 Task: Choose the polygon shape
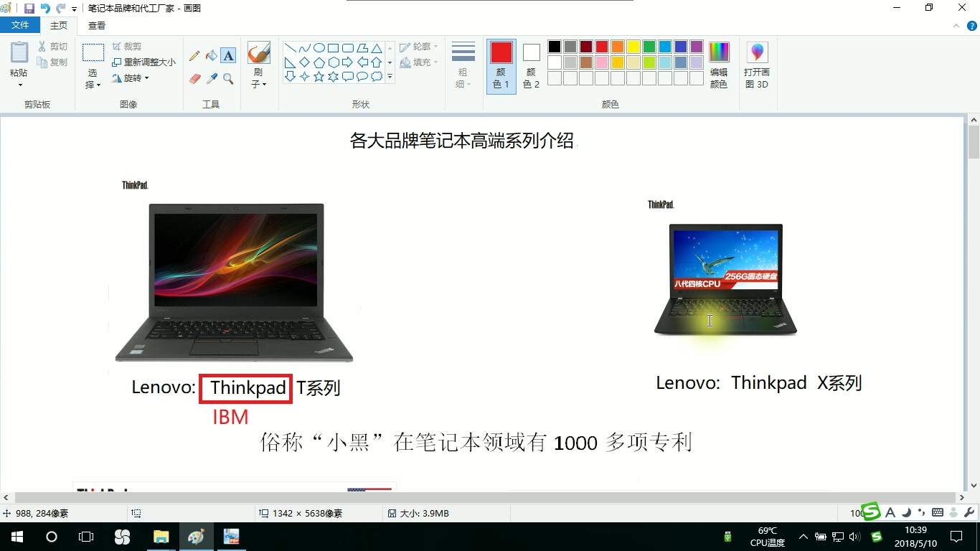click(x=362, y=48)
